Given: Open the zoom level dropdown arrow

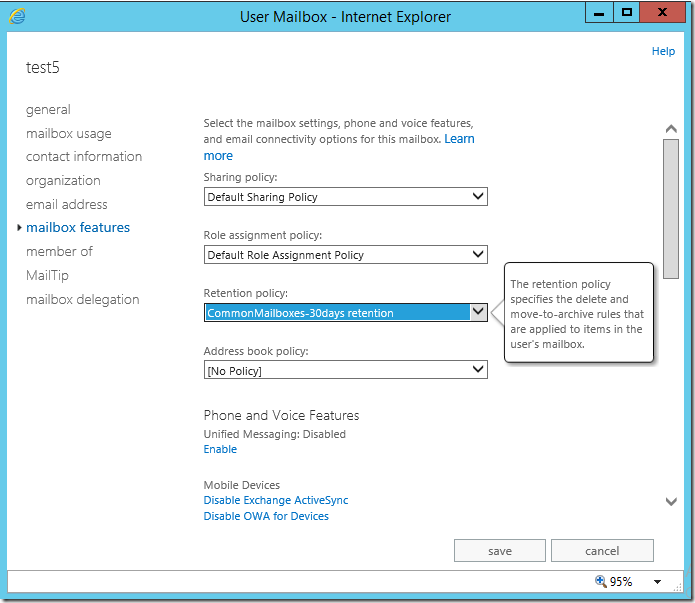Looking at the screenshot, I should click(x=658, y=582).
